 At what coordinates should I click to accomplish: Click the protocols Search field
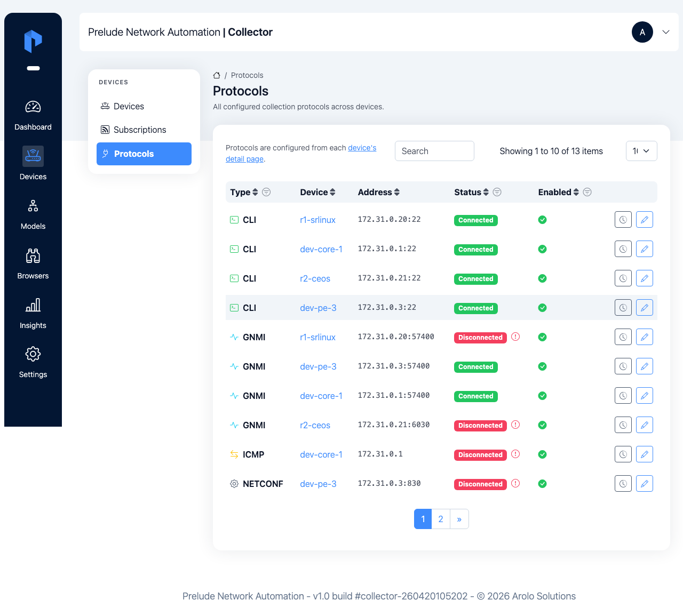[434, 151]
